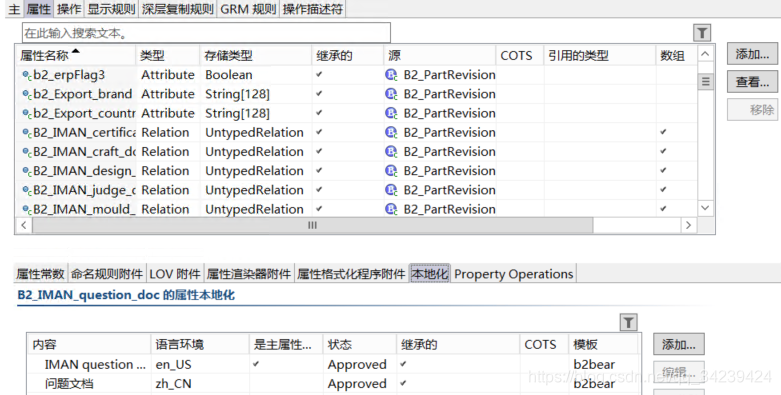Select the IMAN question localization row

(x=333, y=365)
